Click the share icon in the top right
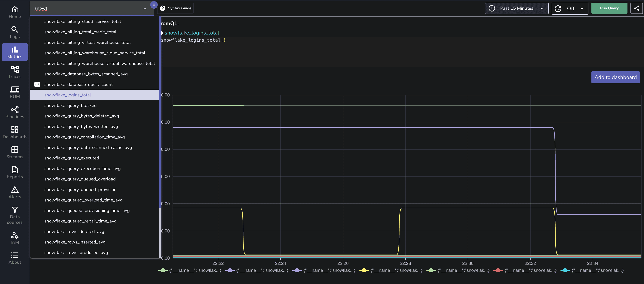 (x=636, y=8)
